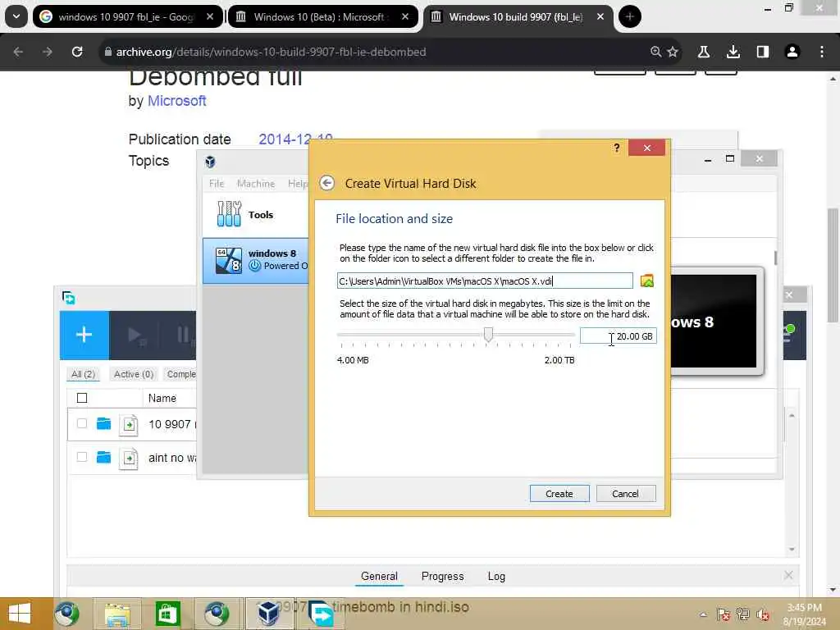Click the play resume icon in download manager toolbar
This screenshot has height=630, width=840.
136,336
